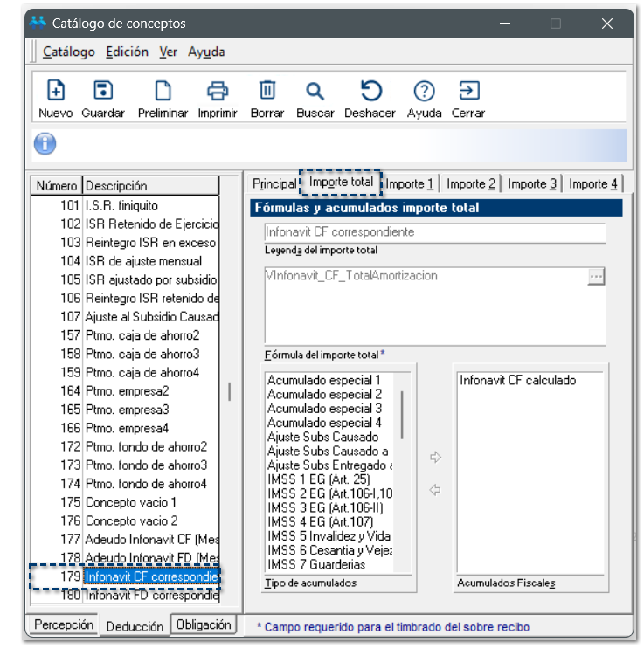Save with the Guardar icon
The width and height of the screenshot is (644, 648).
click(x=103, y=91)
